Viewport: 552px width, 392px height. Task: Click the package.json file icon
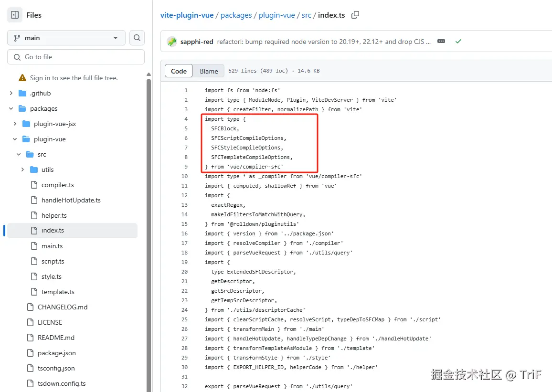pyautogui.click(x=30, y=353)
